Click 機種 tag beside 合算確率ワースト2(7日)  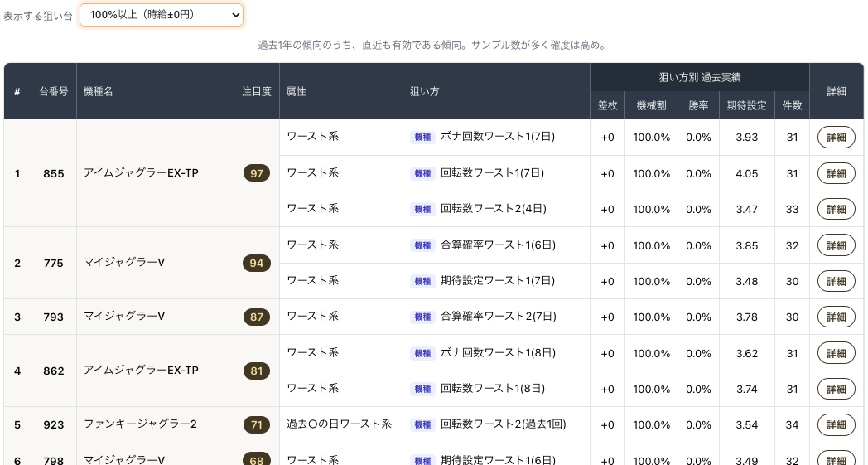pos(422,317)
